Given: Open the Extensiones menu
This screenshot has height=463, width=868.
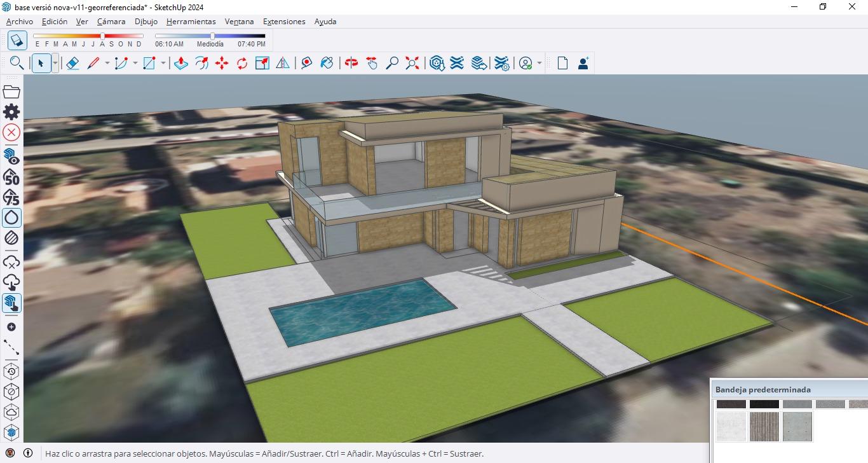Looking at the screenshot, I should pyautogui.click(x=284, y=22).
